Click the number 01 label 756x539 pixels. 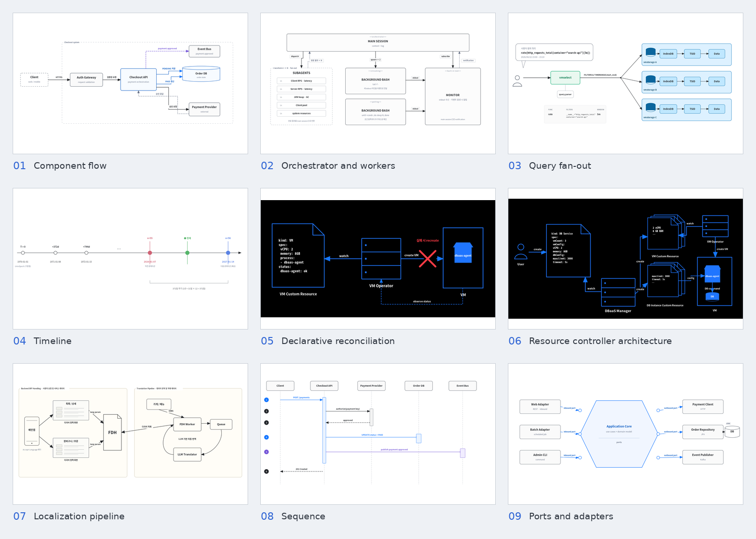pos(20,166)
